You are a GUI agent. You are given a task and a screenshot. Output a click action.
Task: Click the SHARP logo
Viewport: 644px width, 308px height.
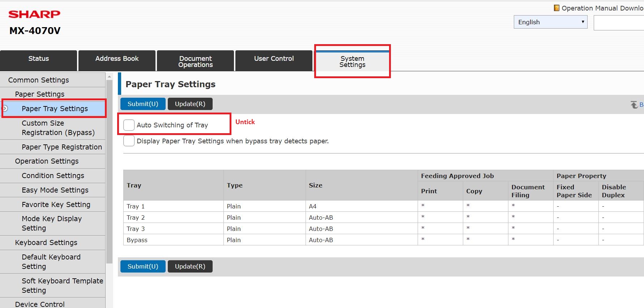(x=34, y=14)
